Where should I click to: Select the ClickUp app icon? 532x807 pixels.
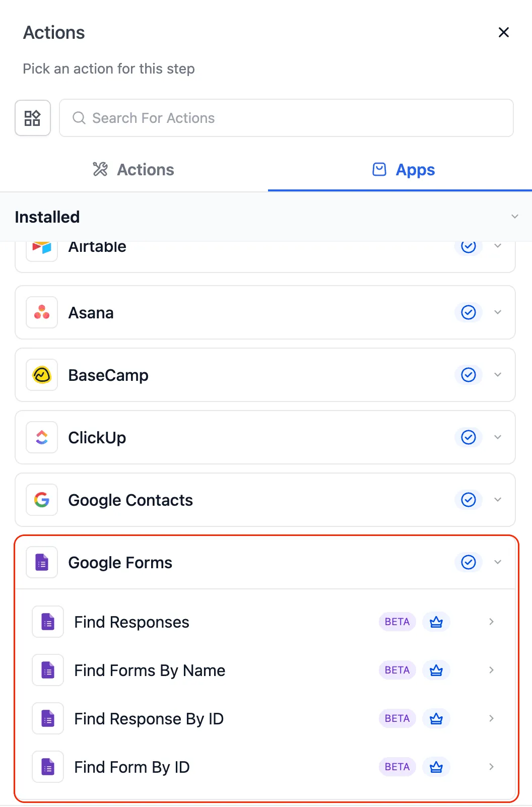click(41, 437)
